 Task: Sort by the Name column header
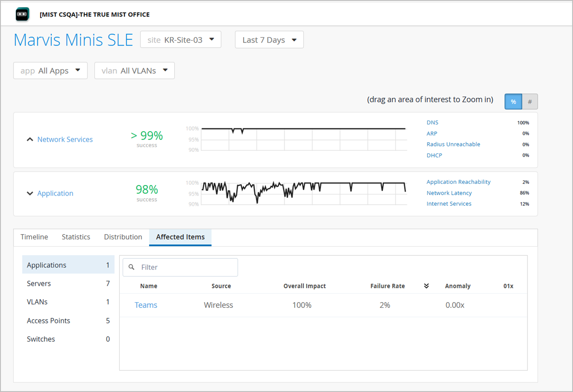pos(149,286)
